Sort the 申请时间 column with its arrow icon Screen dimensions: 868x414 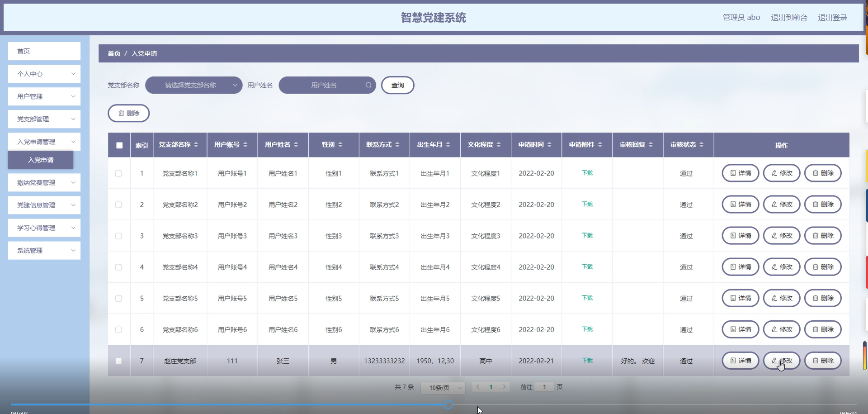pos(549,145)
